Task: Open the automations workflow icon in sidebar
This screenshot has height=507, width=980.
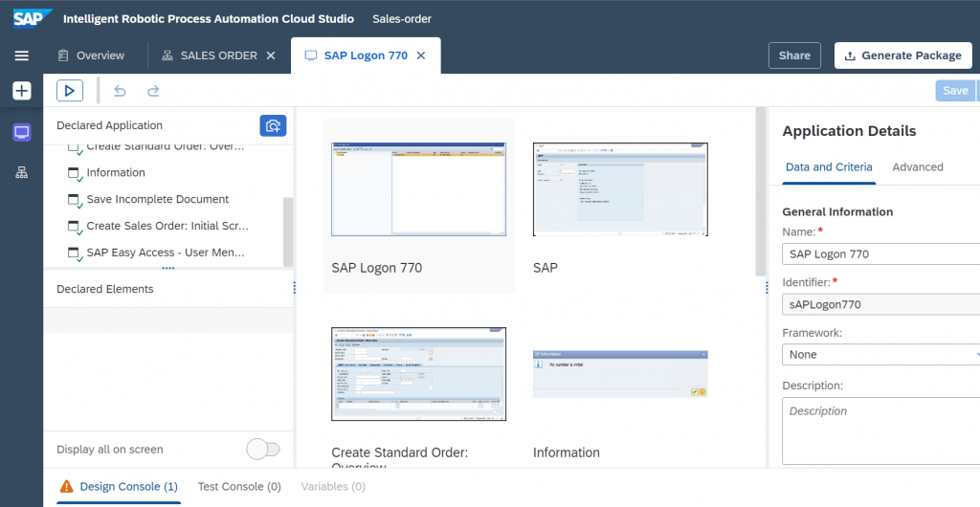Action: coord(21,173)
